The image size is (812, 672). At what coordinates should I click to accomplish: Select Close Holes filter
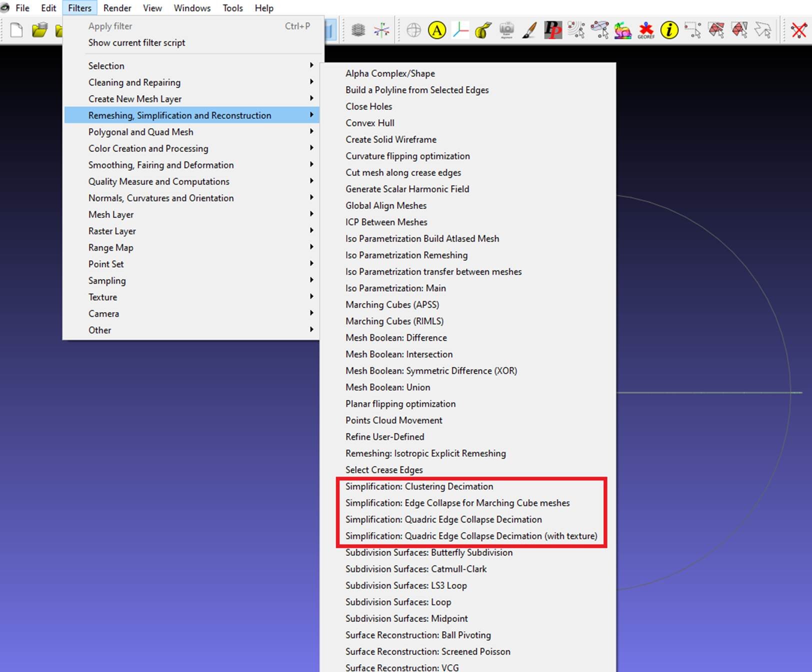[x=368, y=106]
